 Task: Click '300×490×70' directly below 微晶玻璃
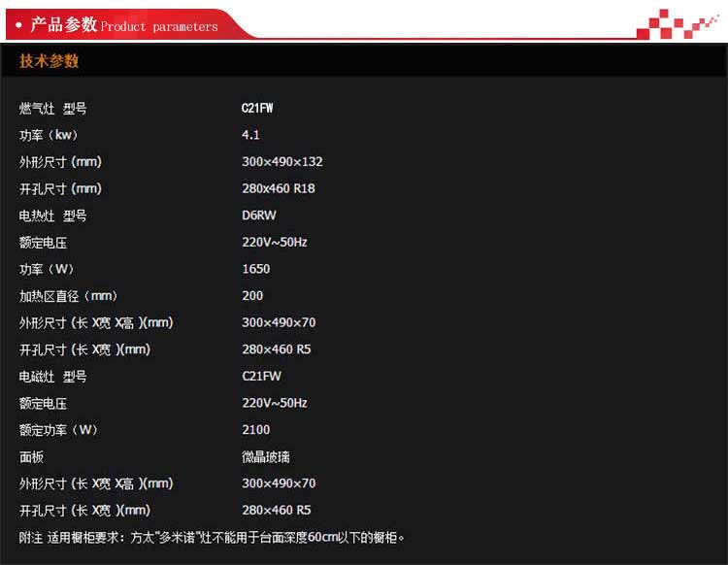coord(279,483)
